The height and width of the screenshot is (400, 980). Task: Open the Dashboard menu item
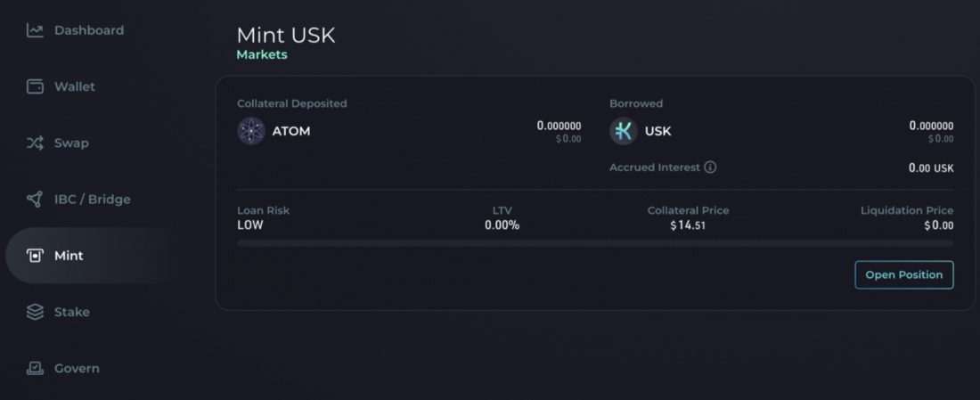[89, 30]
